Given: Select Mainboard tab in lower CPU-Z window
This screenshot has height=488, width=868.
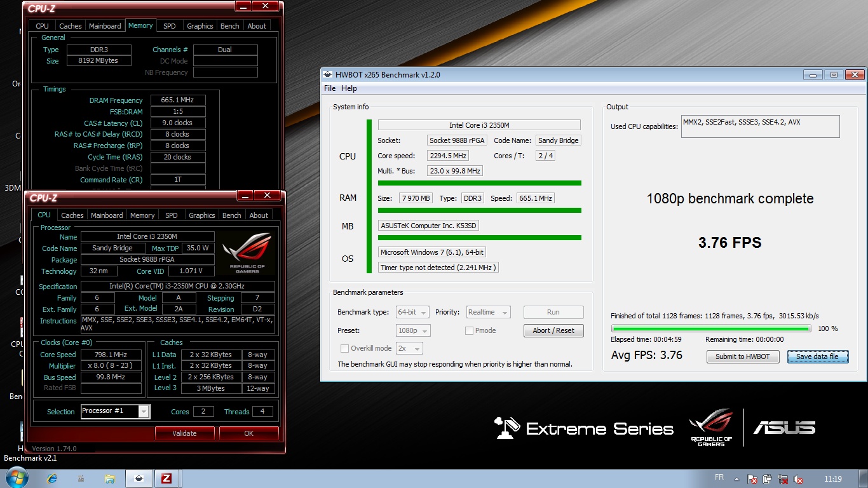Looking at the screenshot, I should (107, 215).
